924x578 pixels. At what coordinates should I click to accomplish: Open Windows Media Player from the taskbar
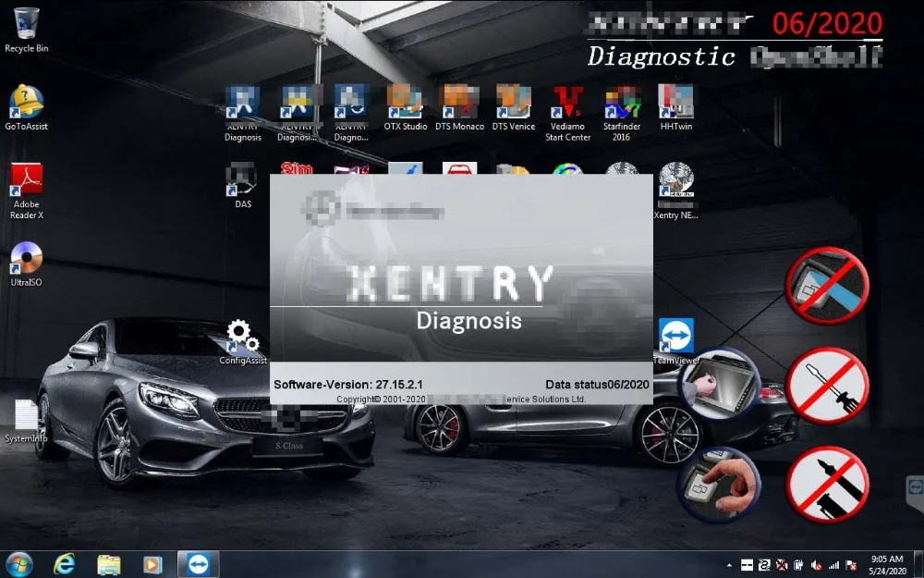152,565
